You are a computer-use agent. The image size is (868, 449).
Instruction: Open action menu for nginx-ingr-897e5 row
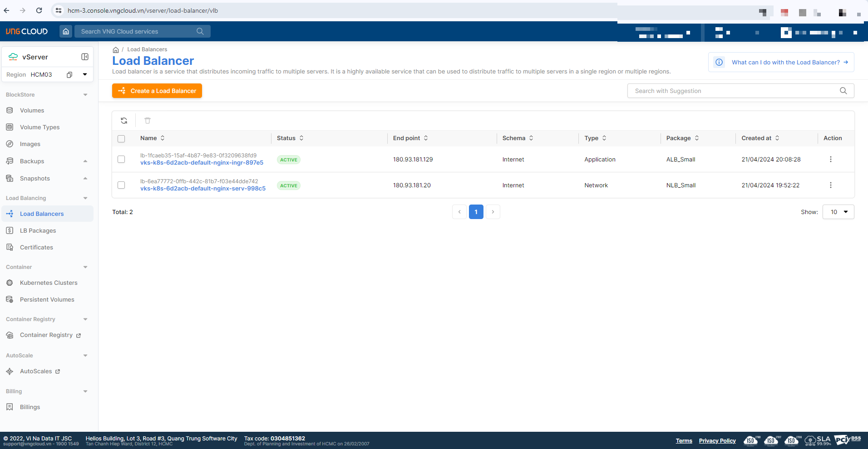830,159
